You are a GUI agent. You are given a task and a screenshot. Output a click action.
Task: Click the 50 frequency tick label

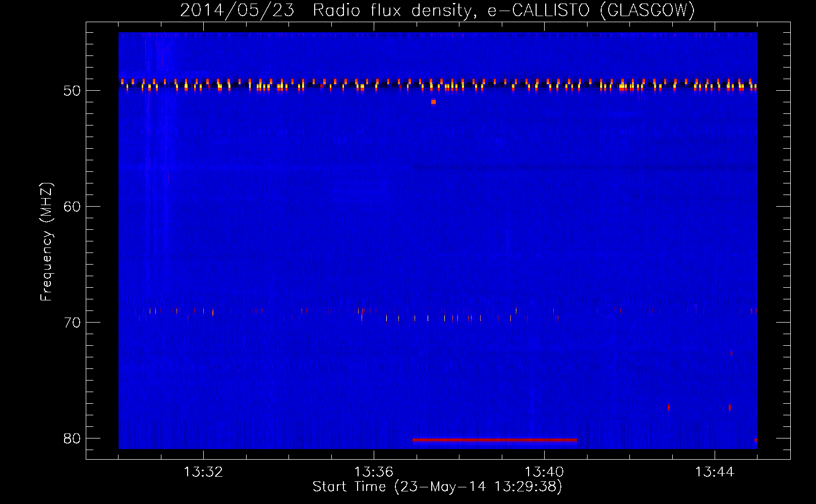72,91
